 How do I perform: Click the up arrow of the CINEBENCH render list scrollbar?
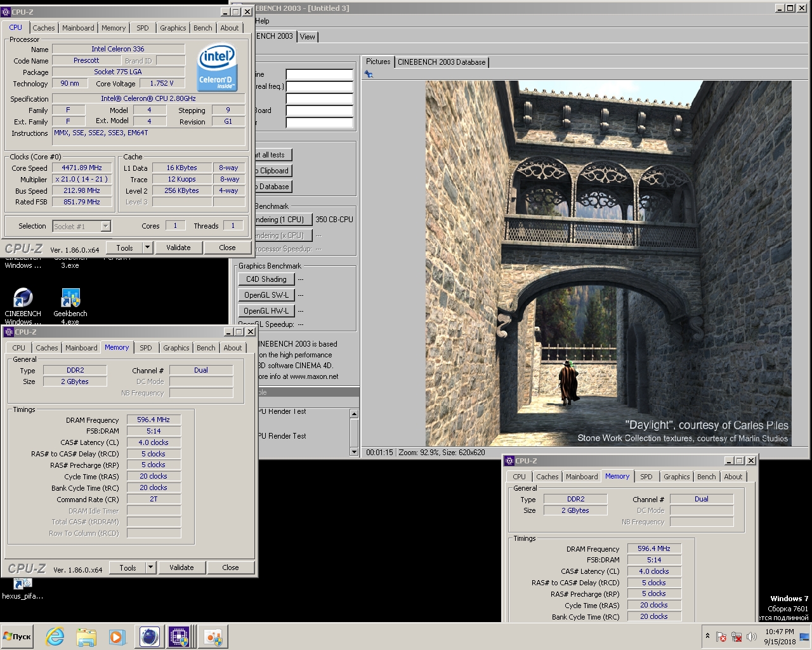pyautogui.click(x=354, y=414)
